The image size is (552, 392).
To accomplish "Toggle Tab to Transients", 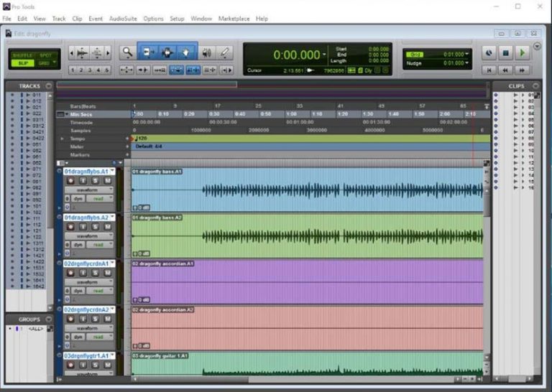I will click(143, 70).
